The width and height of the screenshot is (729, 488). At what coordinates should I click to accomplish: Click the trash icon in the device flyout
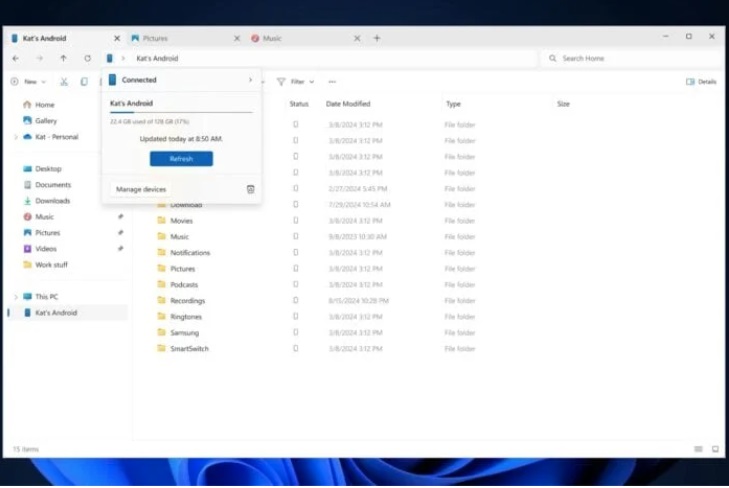tap(250, 189)
